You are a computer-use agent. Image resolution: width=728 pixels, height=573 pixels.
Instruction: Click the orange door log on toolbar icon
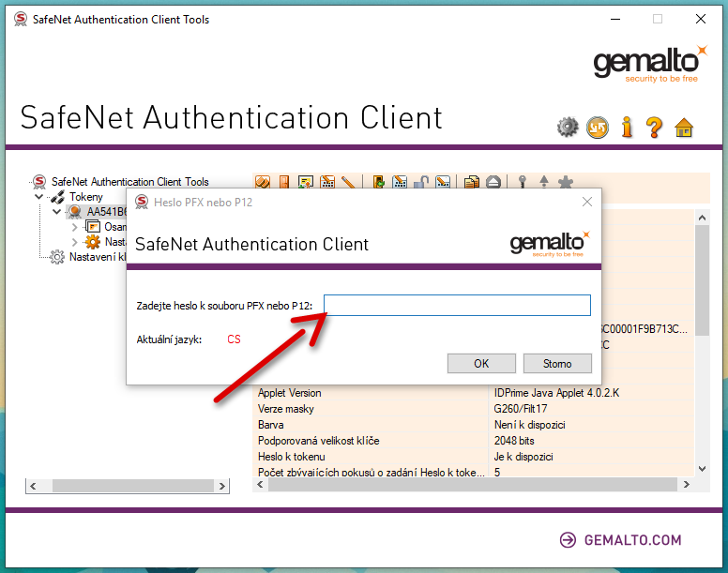tap(284, 182)
